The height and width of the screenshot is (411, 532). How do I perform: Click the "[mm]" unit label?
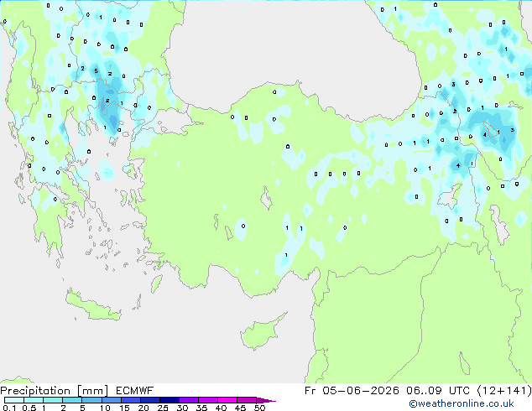92,391
